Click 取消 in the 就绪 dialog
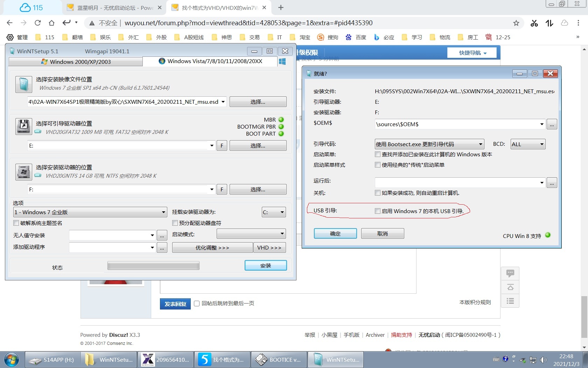The image size is (588, 368). pos(383,233)
